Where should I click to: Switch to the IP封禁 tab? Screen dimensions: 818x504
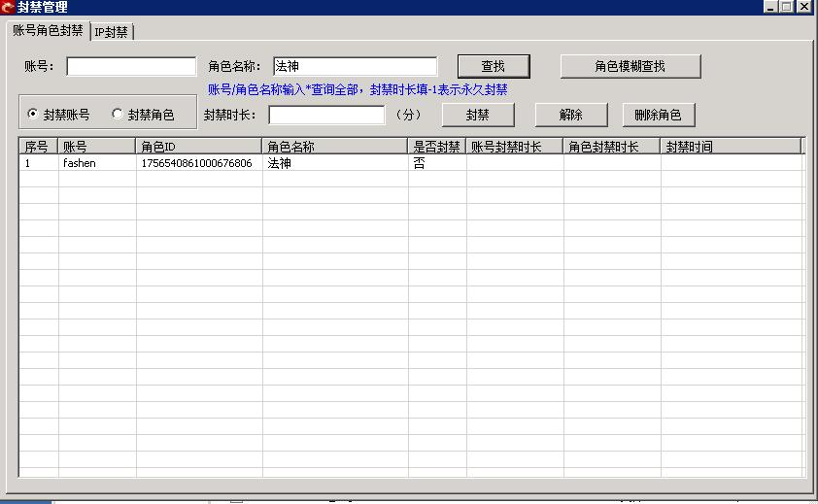click(x=112, y=32)
